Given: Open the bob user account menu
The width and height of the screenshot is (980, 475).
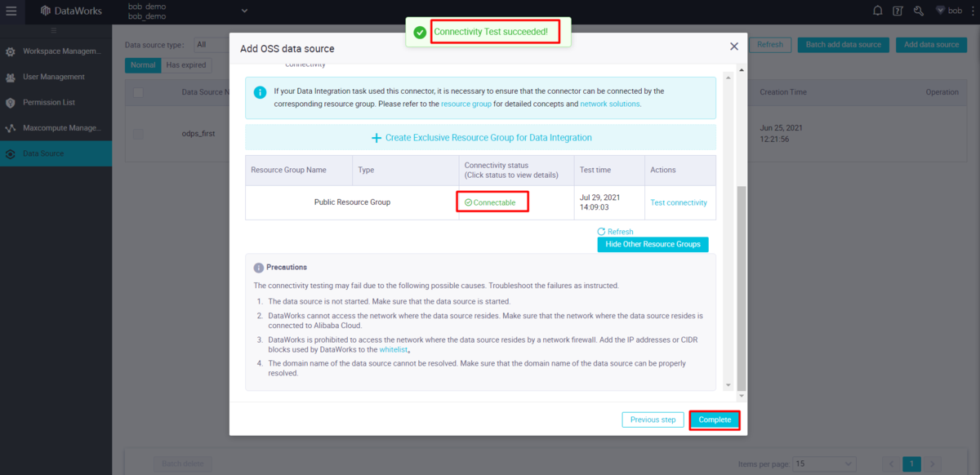Looking at the screenshot, I should [x=949, y=11].
